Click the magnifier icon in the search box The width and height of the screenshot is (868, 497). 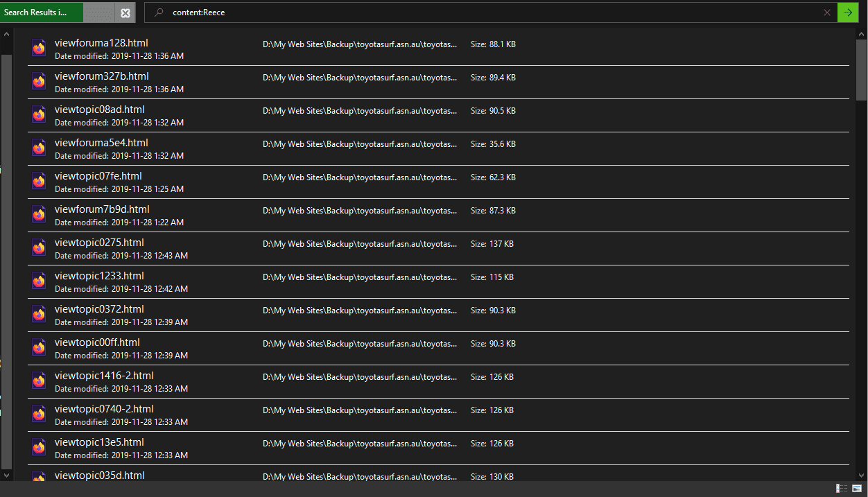click(159, 12)
